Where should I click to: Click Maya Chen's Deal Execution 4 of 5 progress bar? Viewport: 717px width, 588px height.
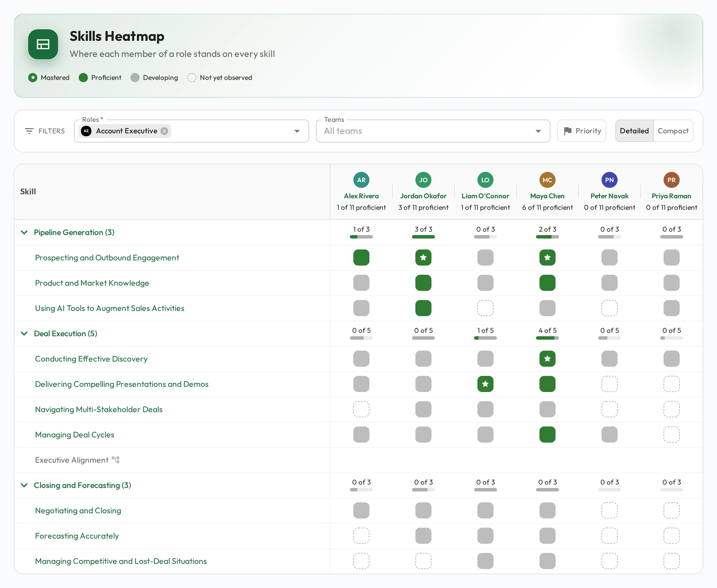[548, 338]
